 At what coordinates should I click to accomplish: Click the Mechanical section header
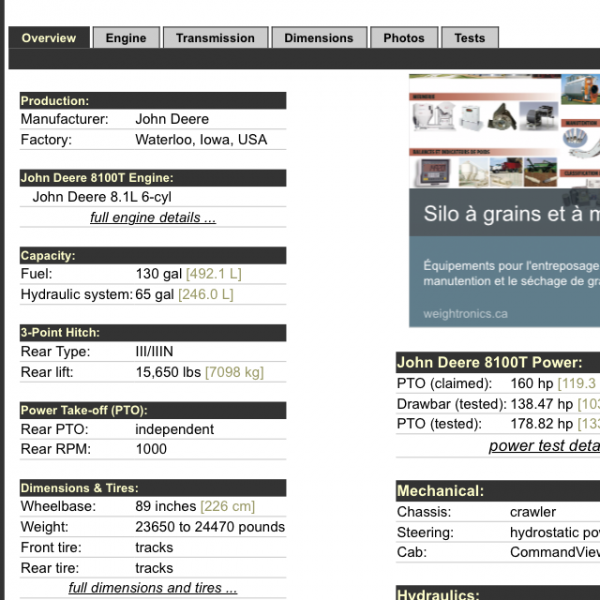498,491
